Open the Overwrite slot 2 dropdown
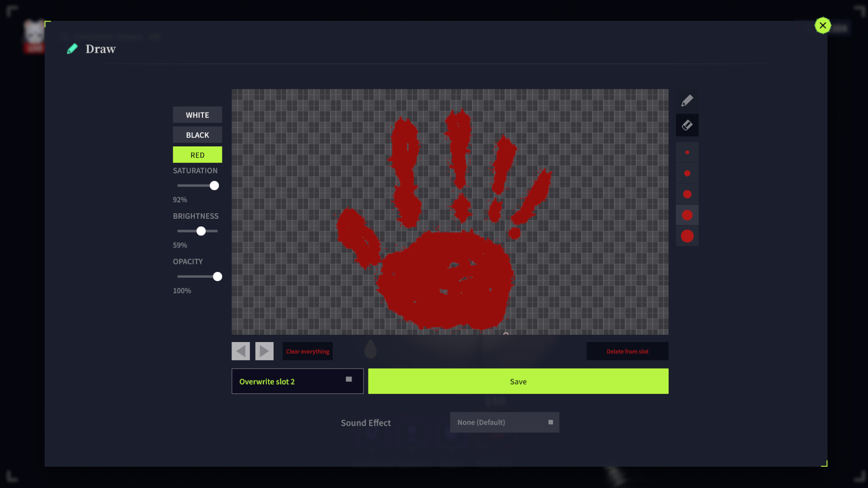The image size is (868, 488). (x=297, y=381)
